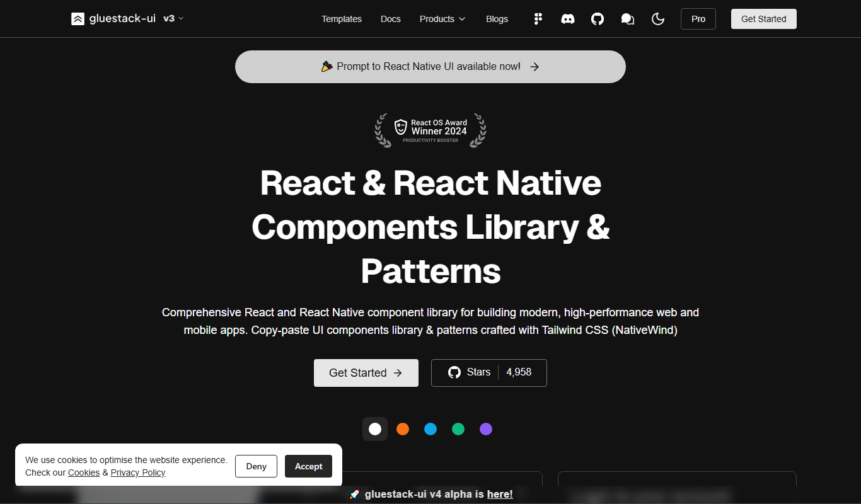Image resolution: width=861 pixels, height=504 pixels.
Task: Expand the Products menu
Action: 442,19
